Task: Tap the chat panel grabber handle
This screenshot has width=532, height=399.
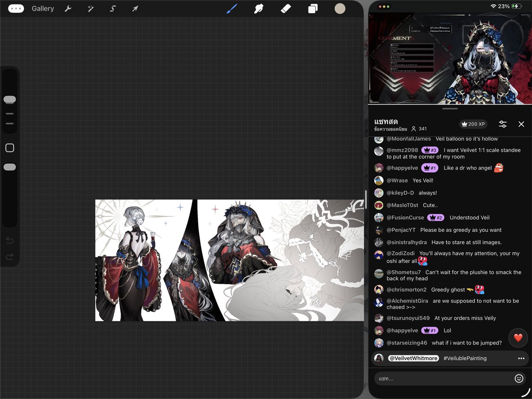Action: 450,109
